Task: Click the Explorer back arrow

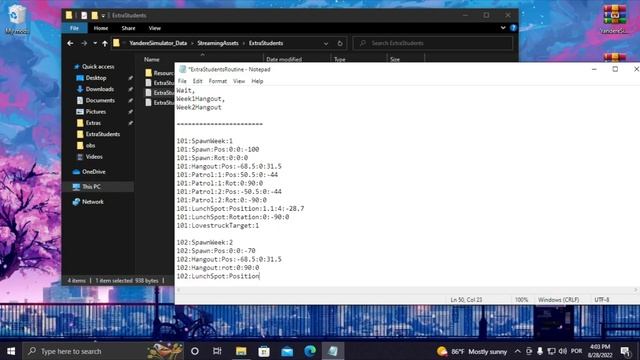Action: click(x=70, y=43)
